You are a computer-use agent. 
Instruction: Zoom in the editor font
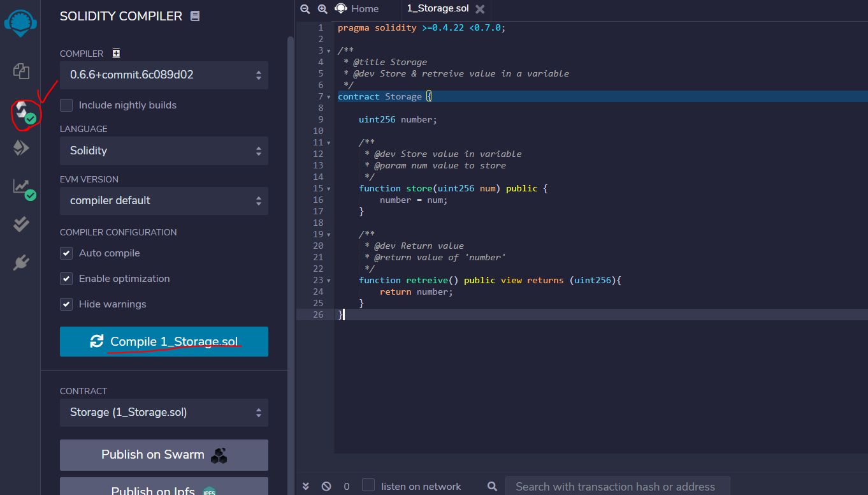point(322,9)
